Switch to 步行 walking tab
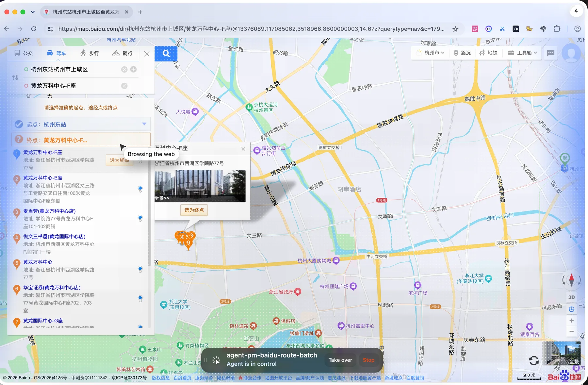This screenshot has height=385, width=588. (x=90, y=53)
